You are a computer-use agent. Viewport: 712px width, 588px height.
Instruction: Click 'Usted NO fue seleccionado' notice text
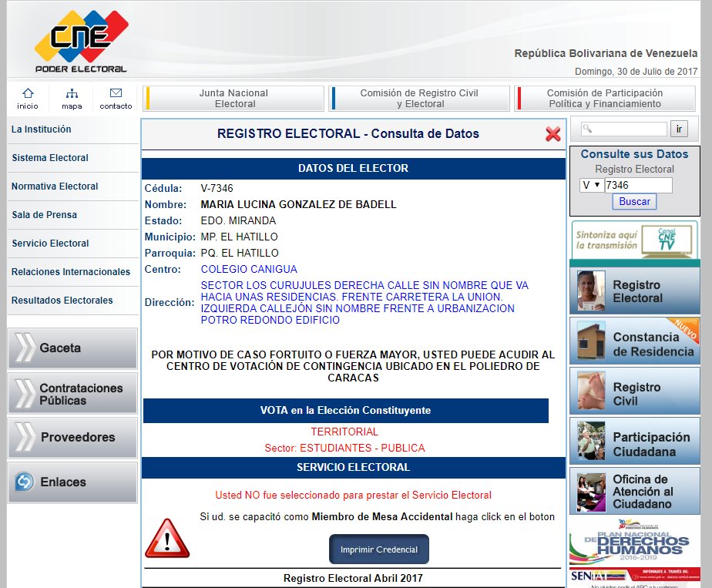coord(353,496)
